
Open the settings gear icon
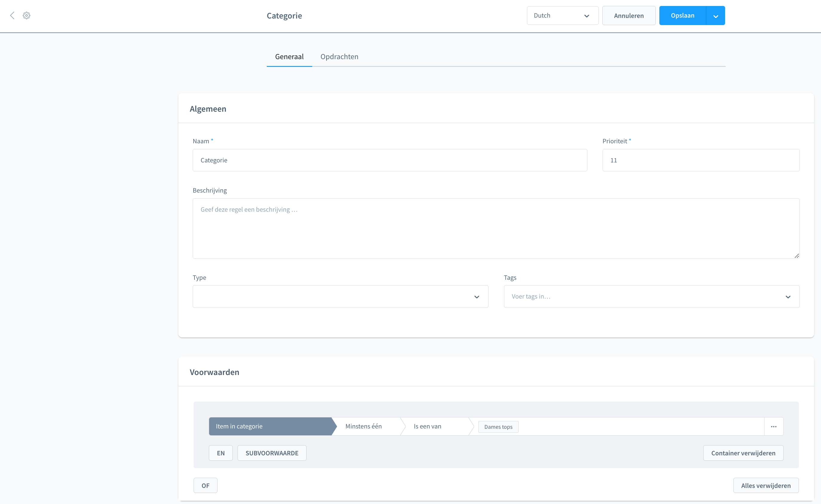coord(27,15)
